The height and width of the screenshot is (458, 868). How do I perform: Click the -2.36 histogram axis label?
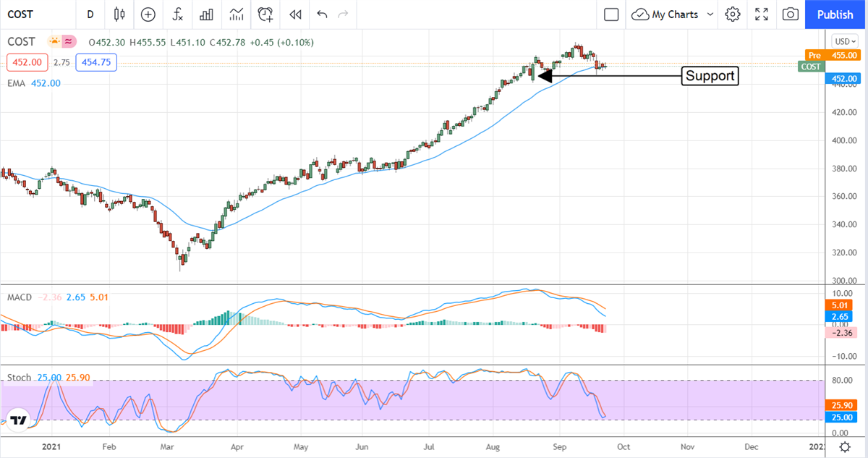(x=841, y=333)
